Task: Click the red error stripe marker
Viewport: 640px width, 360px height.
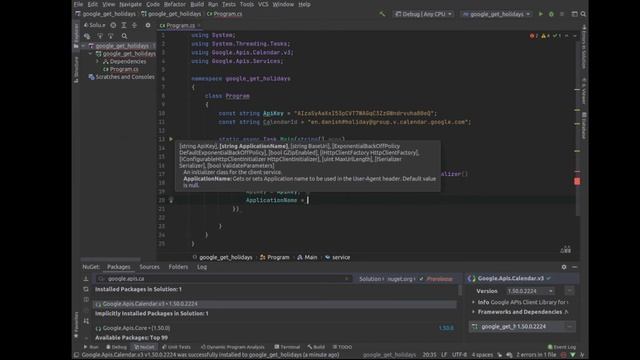Action: click(577, 181)
